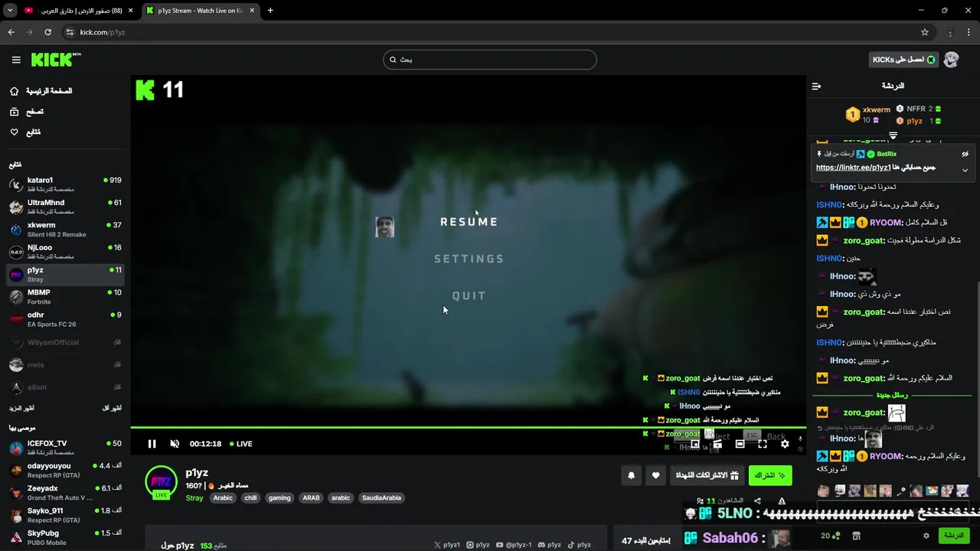Viewport: 980px width, 551px height.
Task: Open offline WilyamOfficial channel
Action: [x=65, y=342]
